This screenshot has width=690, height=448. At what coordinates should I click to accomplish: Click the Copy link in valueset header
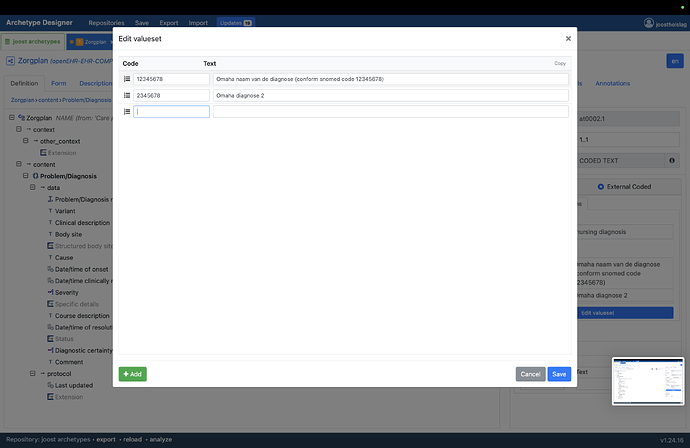[x=560, y=63]
